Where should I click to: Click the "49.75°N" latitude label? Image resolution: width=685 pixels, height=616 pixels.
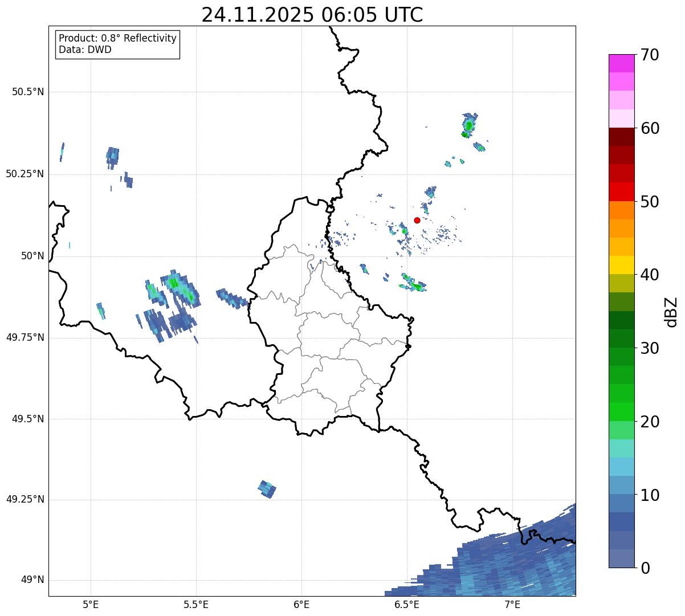pos(25,337)
